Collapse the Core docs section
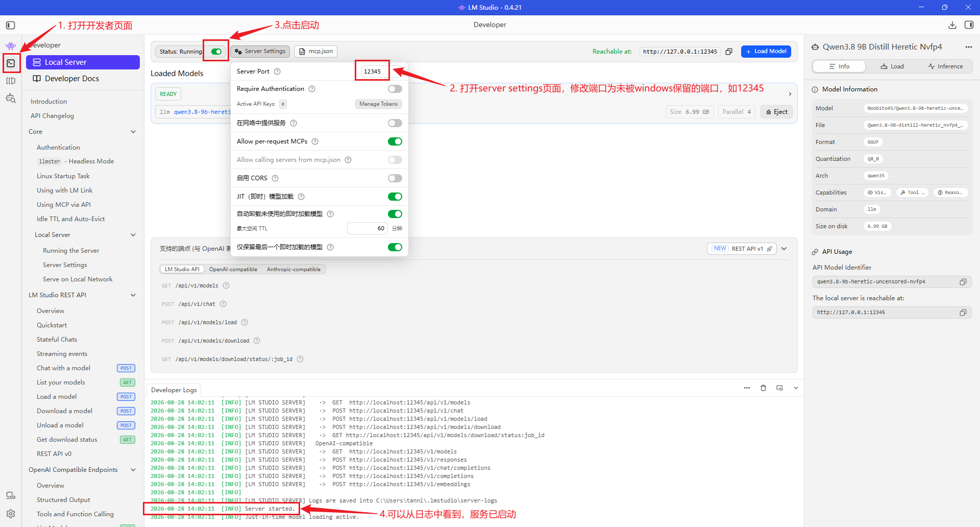The image size is (980, 527). click(x=133, y=132)
